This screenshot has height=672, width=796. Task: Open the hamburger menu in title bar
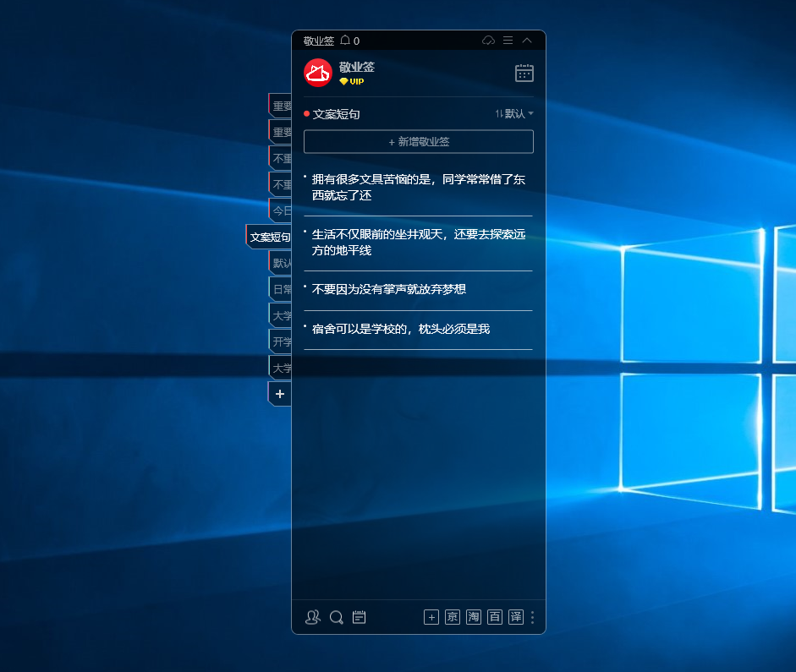coord(508,41)
